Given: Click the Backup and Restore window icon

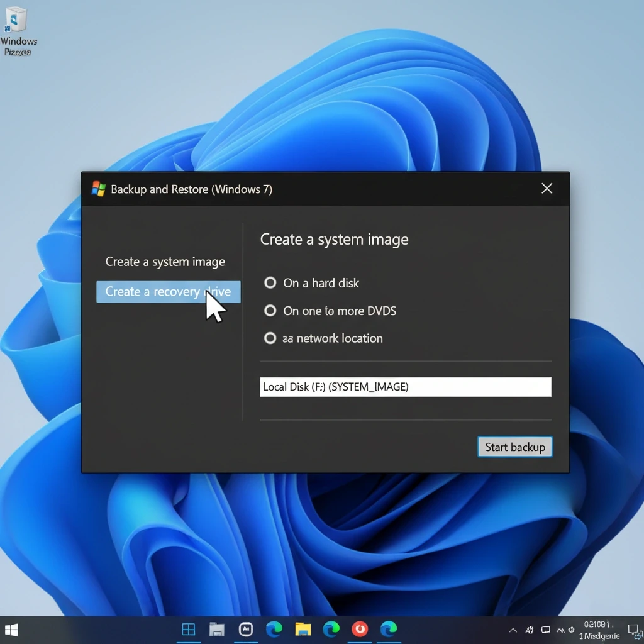Looking at the screenshot, I should point(98,189).
